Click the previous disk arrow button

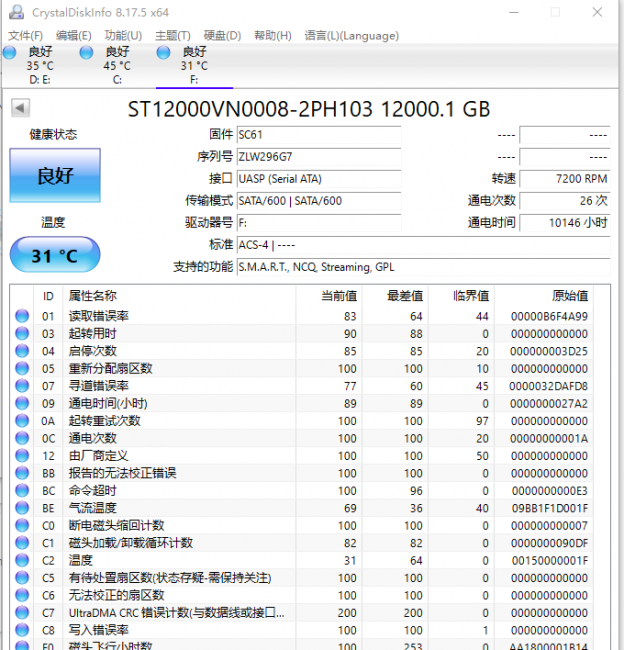pyautogui.click(x=20, y=108)
